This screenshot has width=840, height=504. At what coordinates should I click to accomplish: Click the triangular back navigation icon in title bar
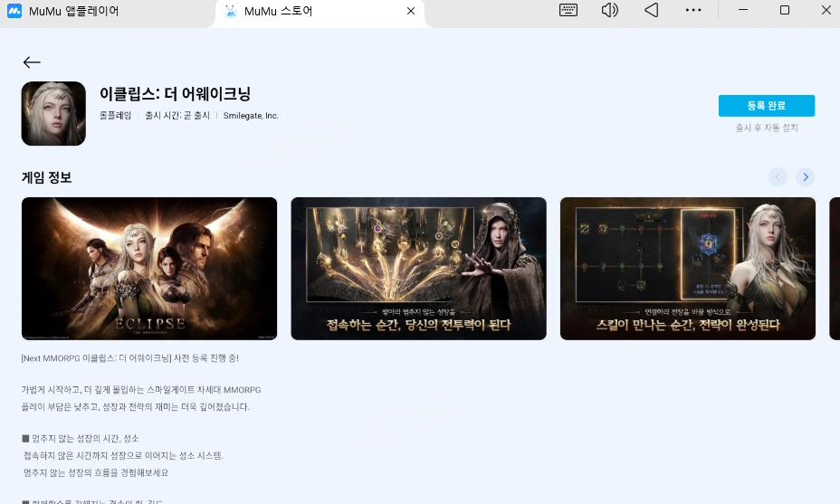(x=652, y=10)
